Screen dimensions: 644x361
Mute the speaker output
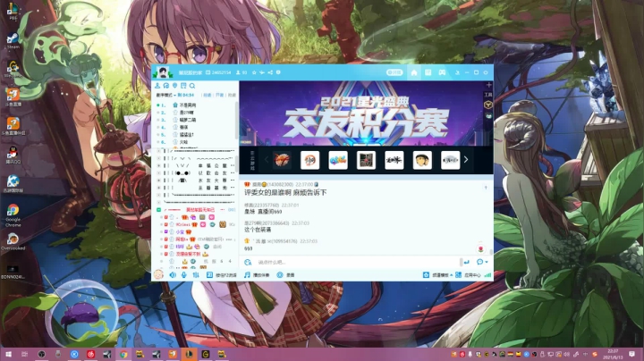point(173,275)
